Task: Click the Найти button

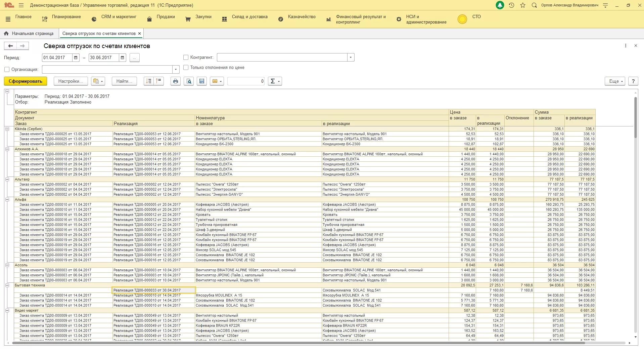Action: click(124, 81)
